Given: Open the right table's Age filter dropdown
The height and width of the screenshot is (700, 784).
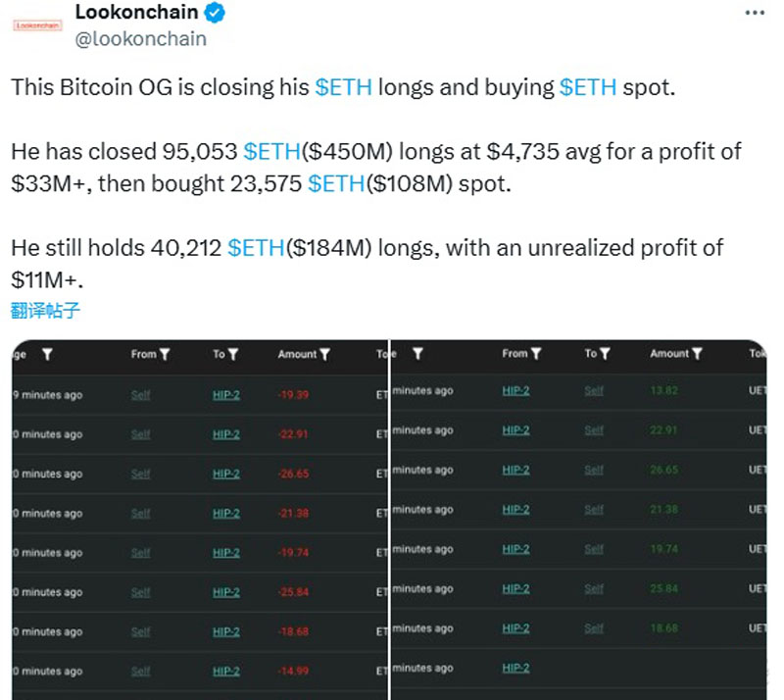Looking at the screenshot, I should (419, 354).
